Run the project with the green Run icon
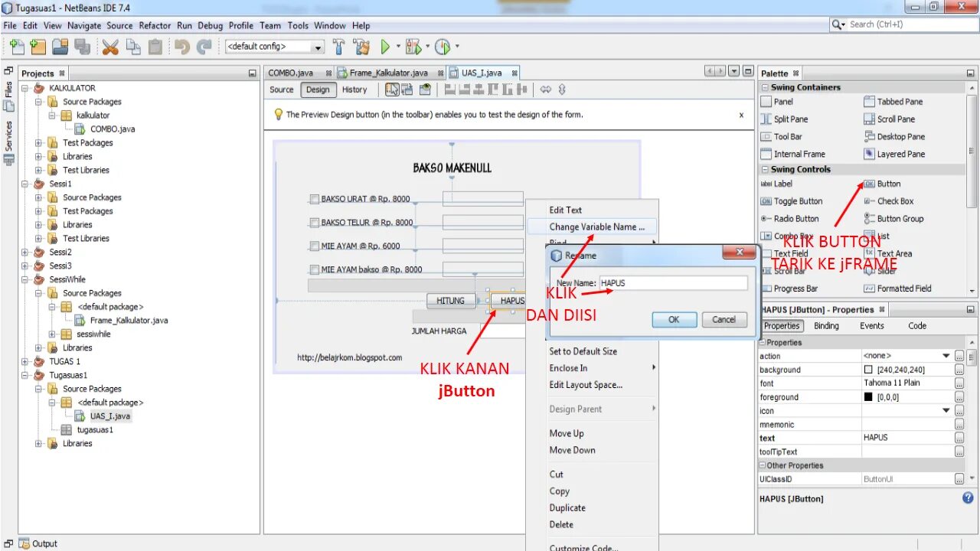 (x=385, y=46)
